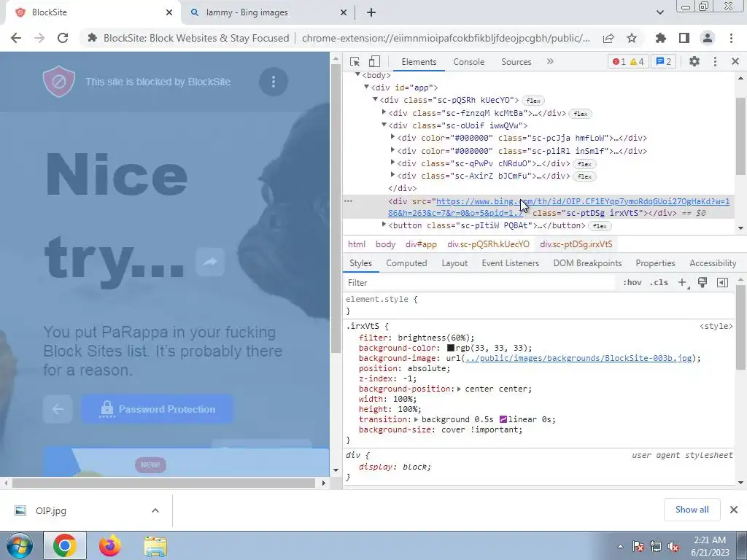This screenshot has height=560, width=747.
Task: Click the styles Filter input field
Action: click(479, 283)
